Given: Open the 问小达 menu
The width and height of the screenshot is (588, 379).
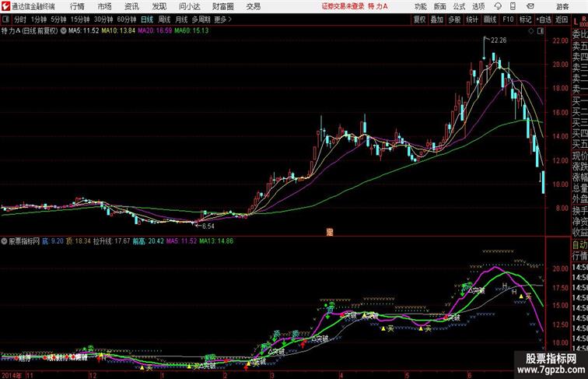Looking at the screenshot, I should pyautogui.click(x=189, y=6).
